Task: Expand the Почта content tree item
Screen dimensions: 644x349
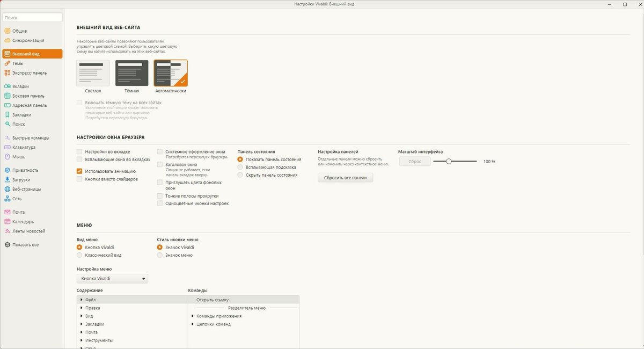Action: (x=82, y=332)
